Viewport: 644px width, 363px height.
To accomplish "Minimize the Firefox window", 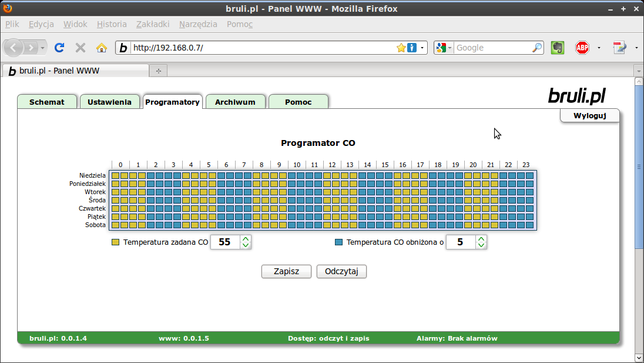I will [x=611, y=9].
